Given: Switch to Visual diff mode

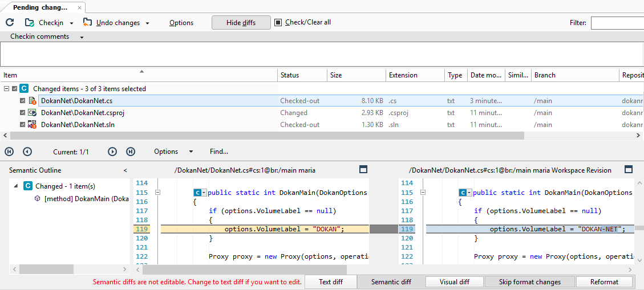Looking at the screenshot, I should tap(454, 282).
